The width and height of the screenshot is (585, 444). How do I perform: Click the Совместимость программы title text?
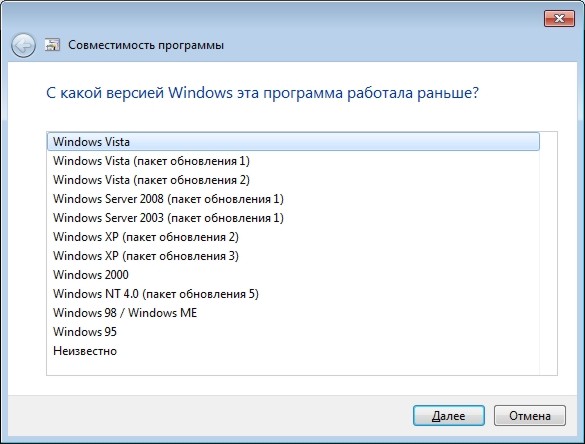pos(146,45)
